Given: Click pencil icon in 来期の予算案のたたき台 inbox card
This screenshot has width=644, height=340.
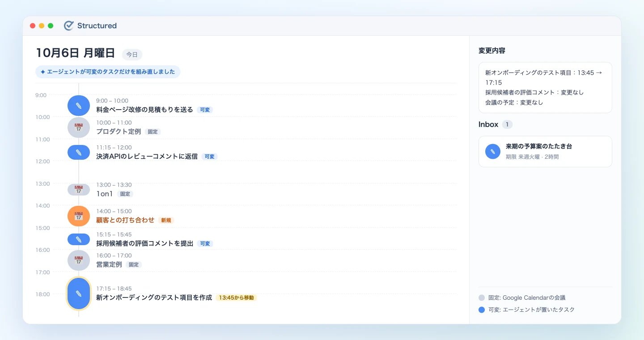Looking at the screenshot, I should (493, 152).
